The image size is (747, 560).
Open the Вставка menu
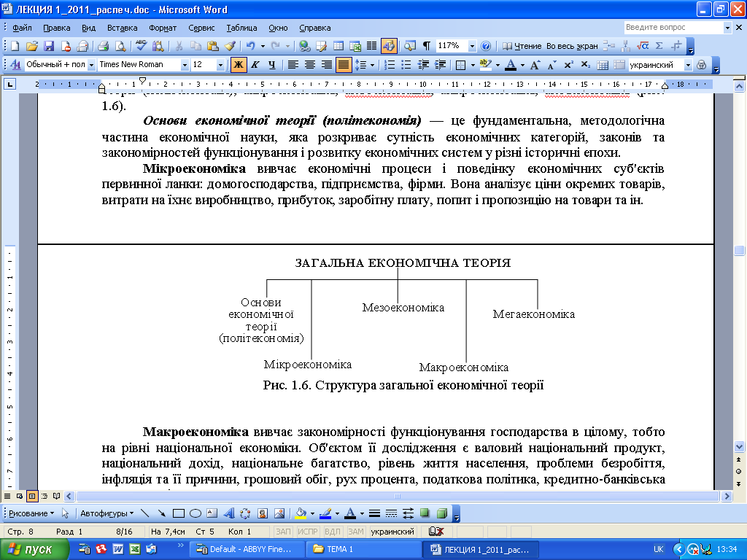[122, 28]
